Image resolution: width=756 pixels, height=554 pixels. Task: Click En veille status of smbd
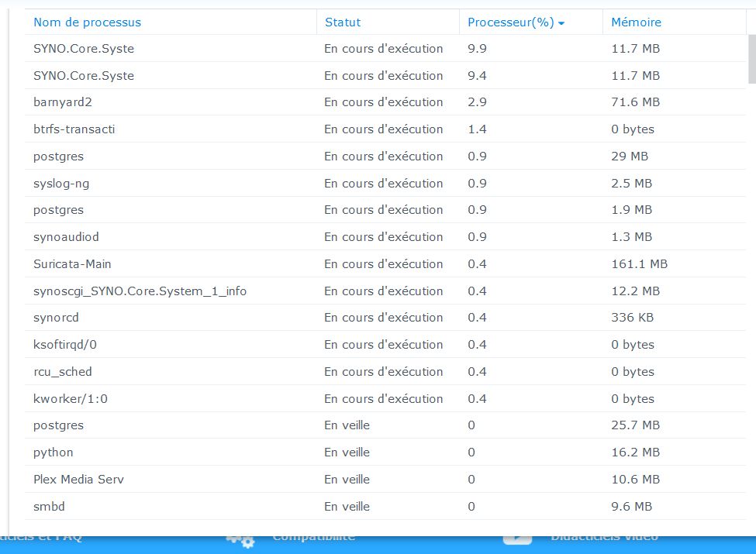347,506
